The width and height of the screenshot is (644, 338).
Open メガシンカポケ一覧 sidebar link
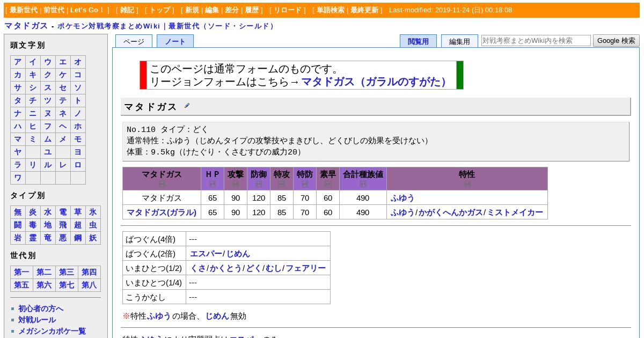(x=52, y=331)
